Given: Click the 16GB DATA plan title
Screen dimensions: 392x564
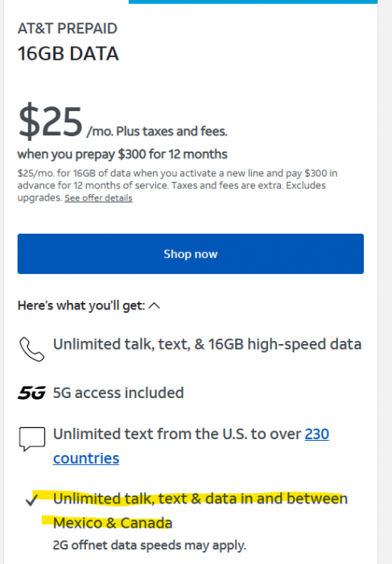Looking at the screenshot, I should tap(68, 54).
